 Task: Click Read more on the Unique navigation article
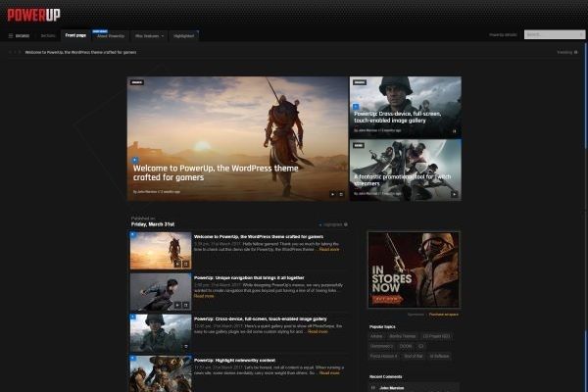(204, 296)
